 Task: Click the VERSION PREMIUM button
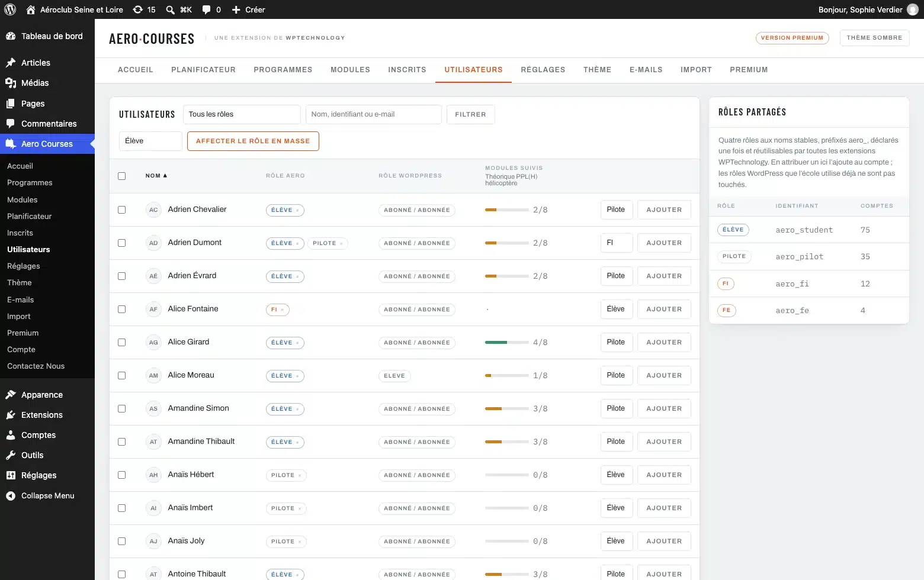792,38
